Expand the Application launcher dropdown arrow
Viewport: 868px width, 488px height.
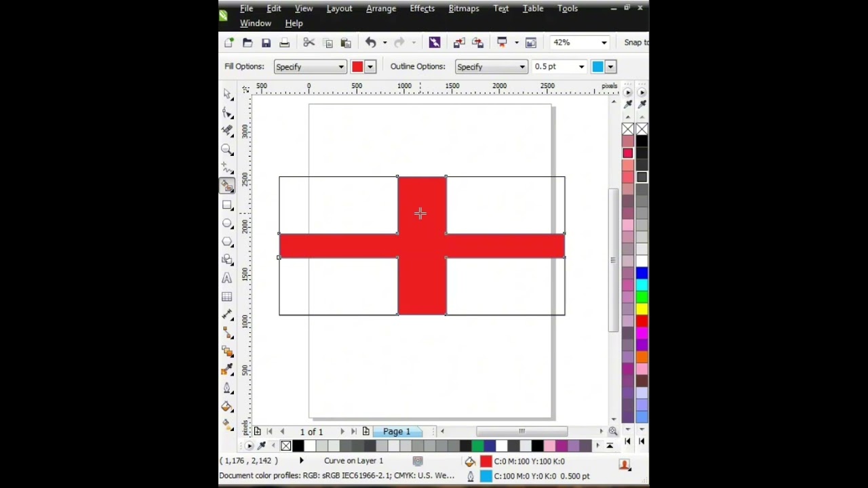pos(516,43)
